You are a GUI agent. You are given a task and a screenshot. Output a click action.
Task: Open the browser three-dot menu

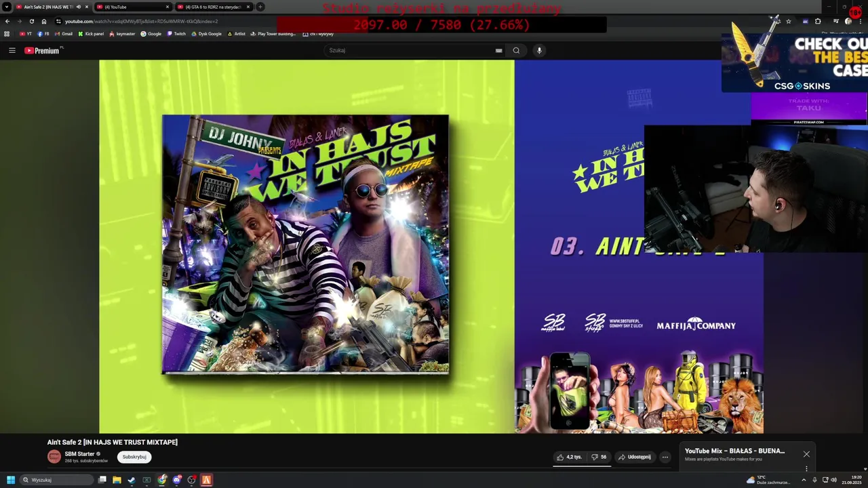tap(861, 21)
